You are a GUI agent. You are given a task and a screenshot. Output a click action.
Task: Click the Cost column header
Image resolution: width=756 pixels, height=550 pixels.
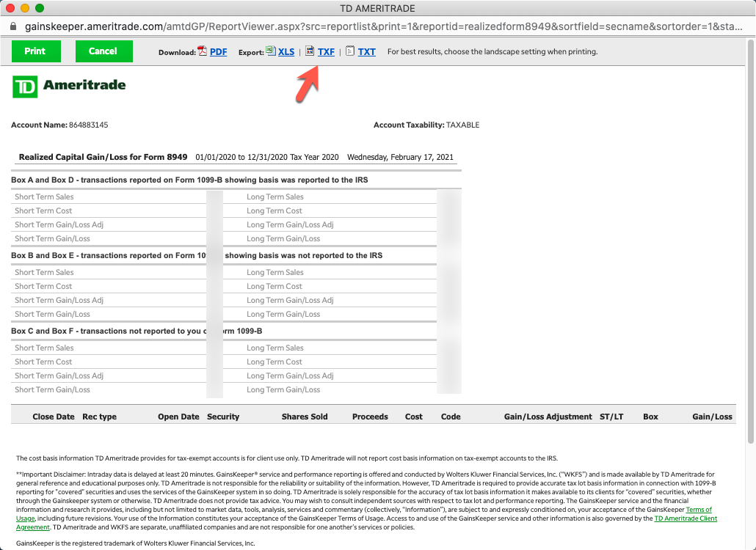(414, 417)
